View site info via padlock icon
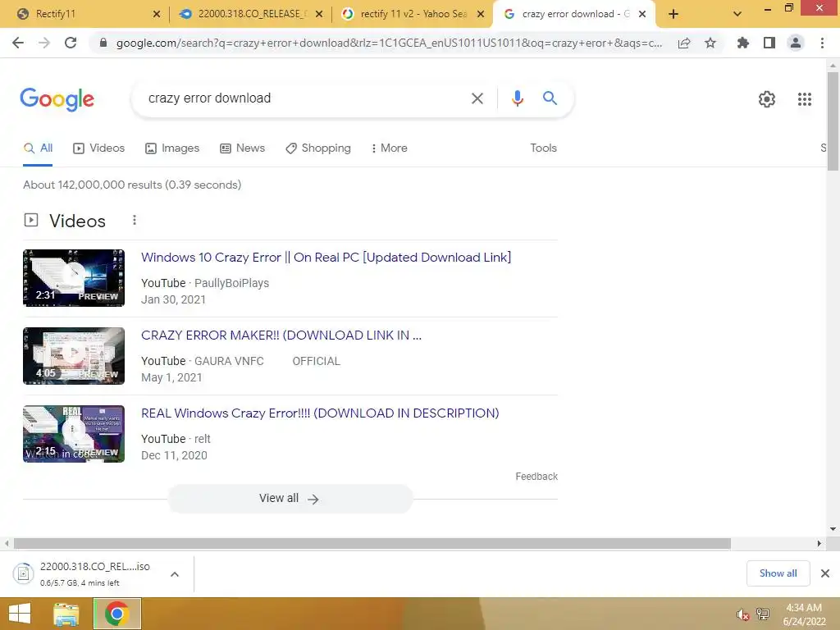 click(x=103, y=43)
